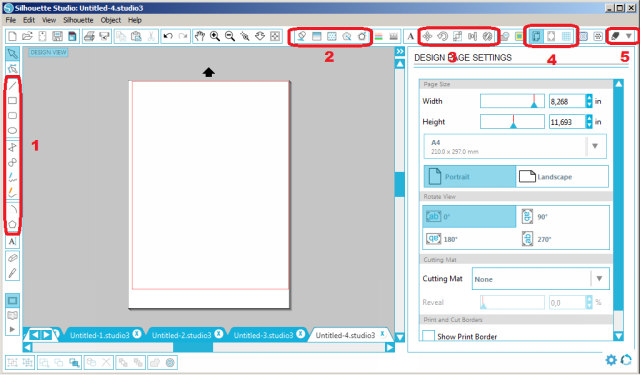This screenshot has width=640, height=375.
Task: Select the Arc drawing tool
Action: [13, 209]
